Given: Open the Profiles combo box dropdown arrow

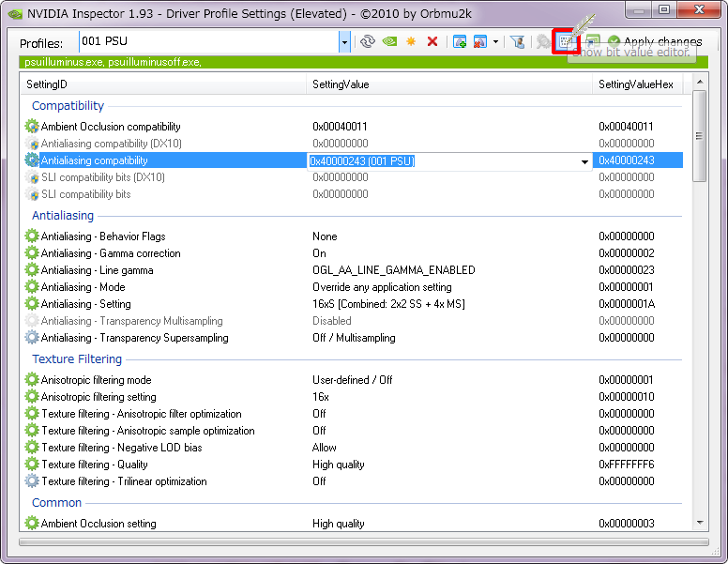Looking at the screenshot, I should (x=344, y=42).
